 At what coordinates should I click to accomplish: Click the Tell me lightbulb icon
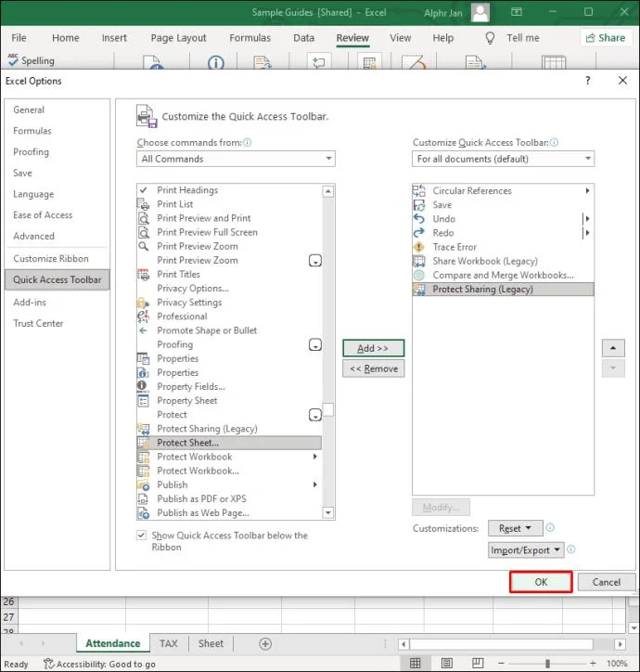[490, 38]
